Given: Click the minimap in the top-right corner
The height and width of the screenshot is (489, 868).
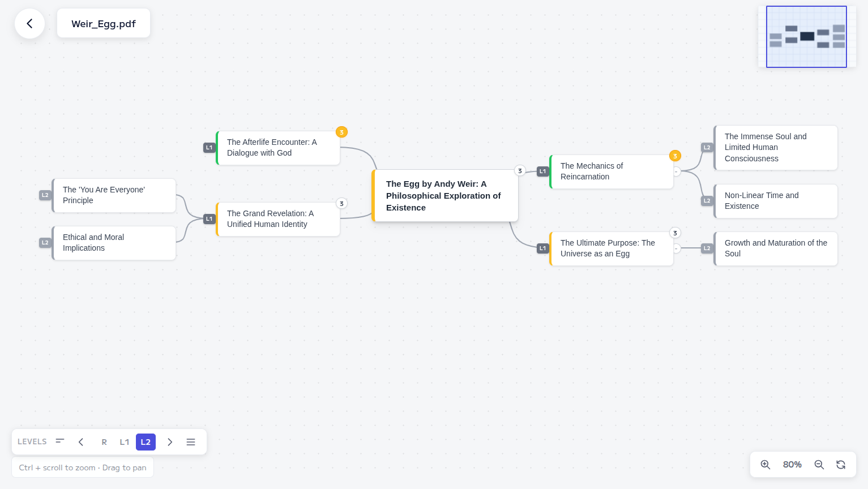Looking at the screenshot, I should click(806, 36).
